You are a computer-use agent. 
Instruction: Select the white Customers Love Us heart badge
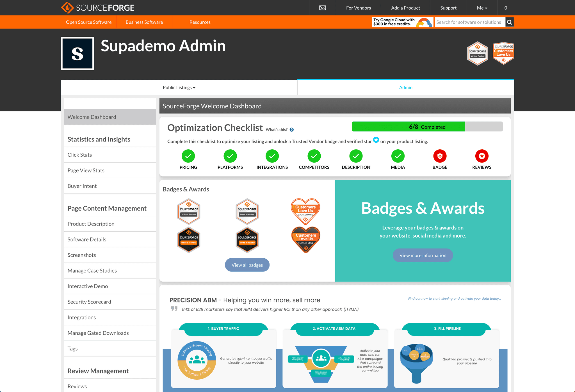coord(305,211)
